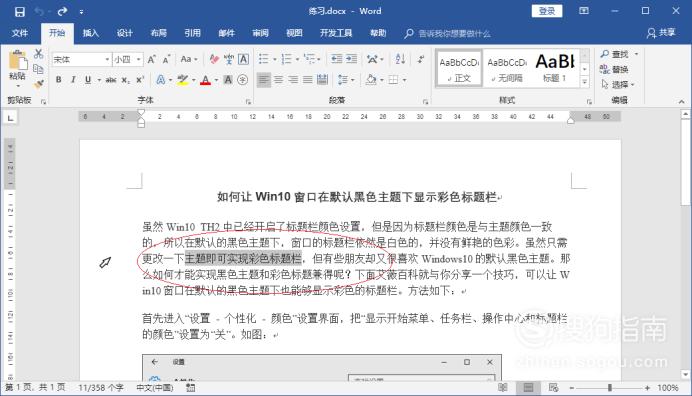Click the zoom slider handle
Viewport: 692px width, 396px height.
[x=609, y=388]
